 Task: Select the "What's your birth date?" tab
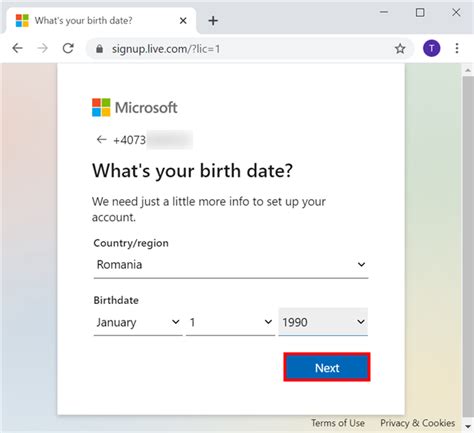(x=101, y=21)
